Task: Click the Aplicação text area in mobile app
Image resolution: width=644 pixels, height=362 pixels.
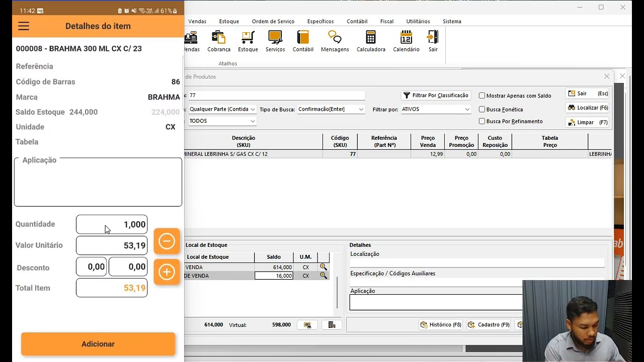Action: click(x=98, y=182)
